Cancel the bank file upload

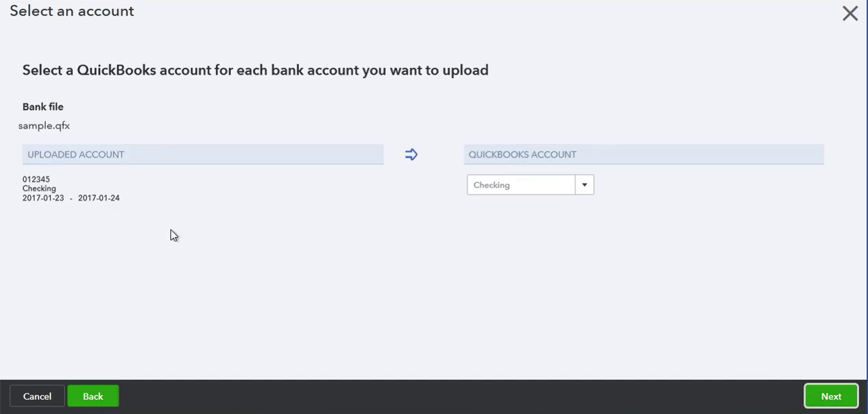point(37,396)
